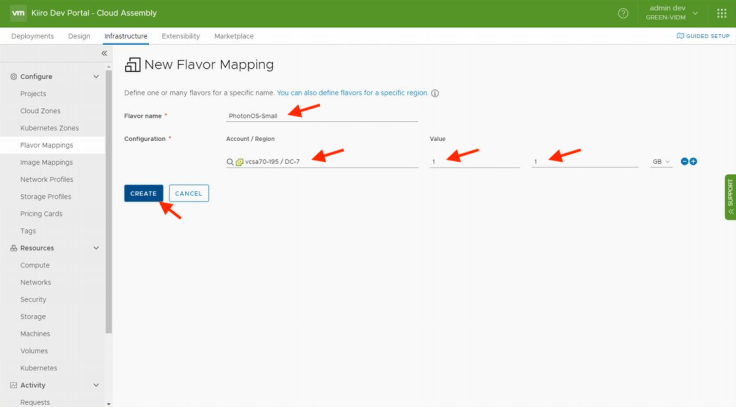
Task: Open Storage under Resources
Action: (x=33, y=316)
